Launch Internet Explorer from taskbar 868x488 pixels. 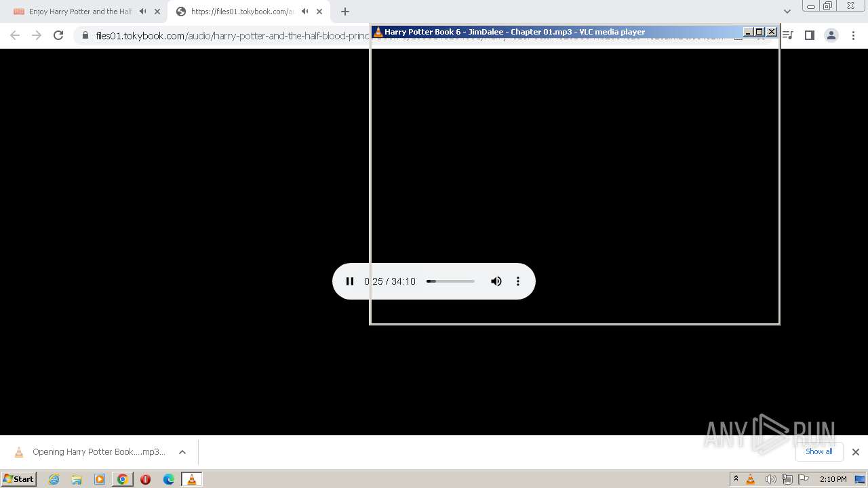[x=54, y=479]
